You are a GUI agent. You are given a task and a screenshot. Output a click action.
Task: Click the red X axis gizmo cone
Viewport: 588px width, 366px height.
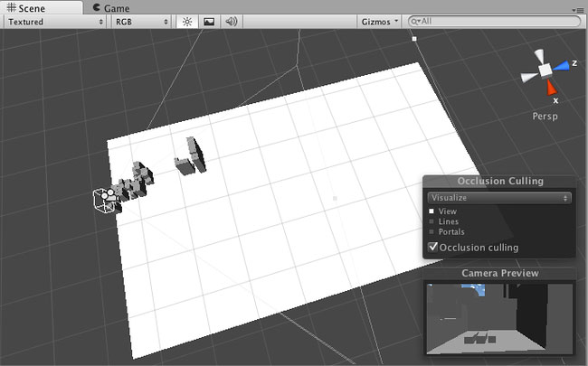tap(551, 88)
